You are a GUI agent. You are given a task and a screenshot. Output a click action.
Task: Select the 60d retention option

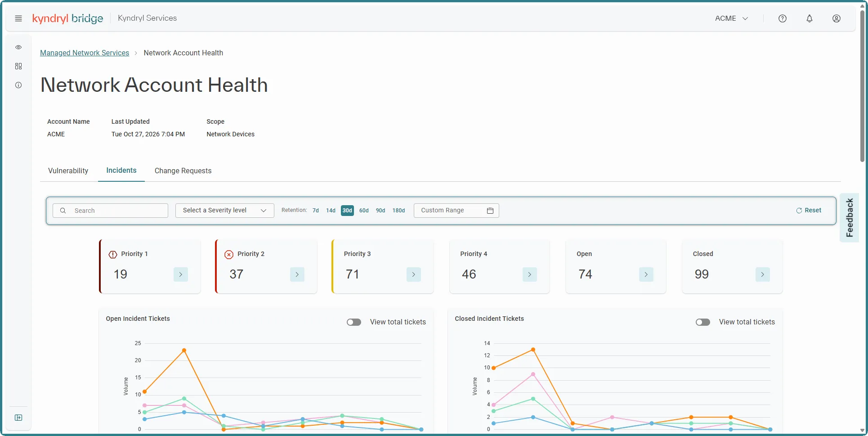coord(364,211)
